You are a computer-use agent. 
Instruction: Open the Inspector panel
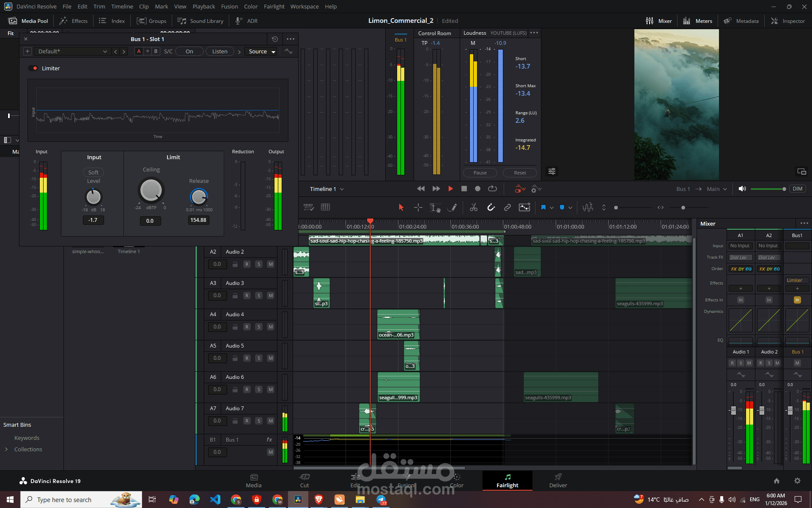tap(788, 21)
